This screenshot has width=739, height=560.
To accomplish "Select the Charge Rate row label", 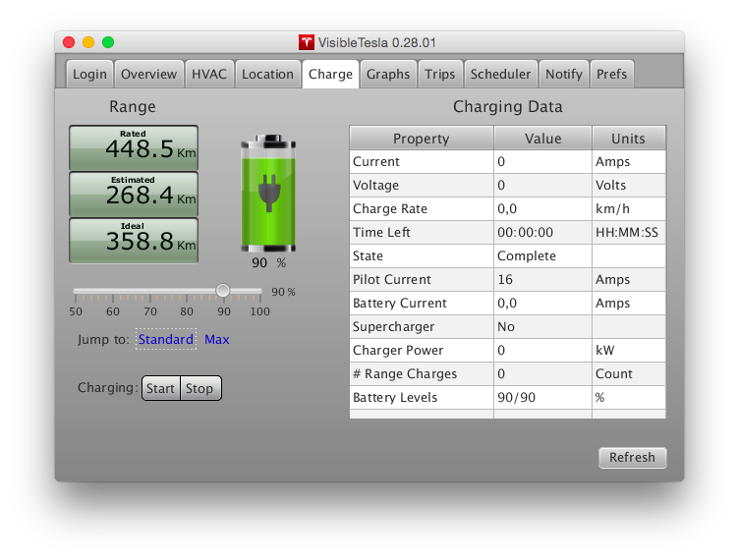I will 390,208.
